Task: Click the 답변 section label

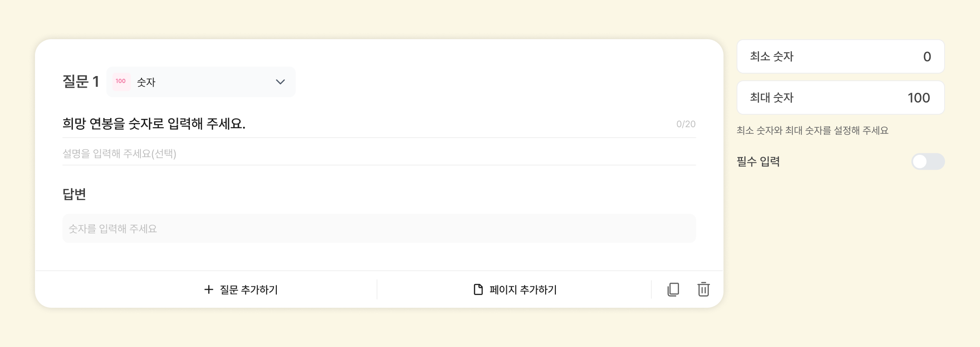Action: coord(74,194)
